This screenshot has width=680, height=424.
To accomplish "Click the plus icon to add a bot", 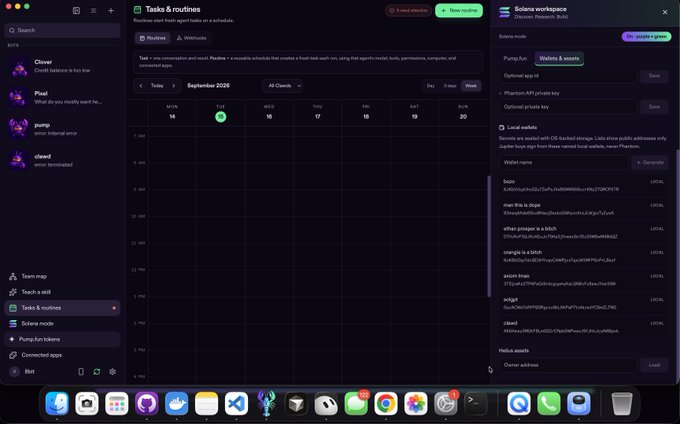I will click(111, 10).
